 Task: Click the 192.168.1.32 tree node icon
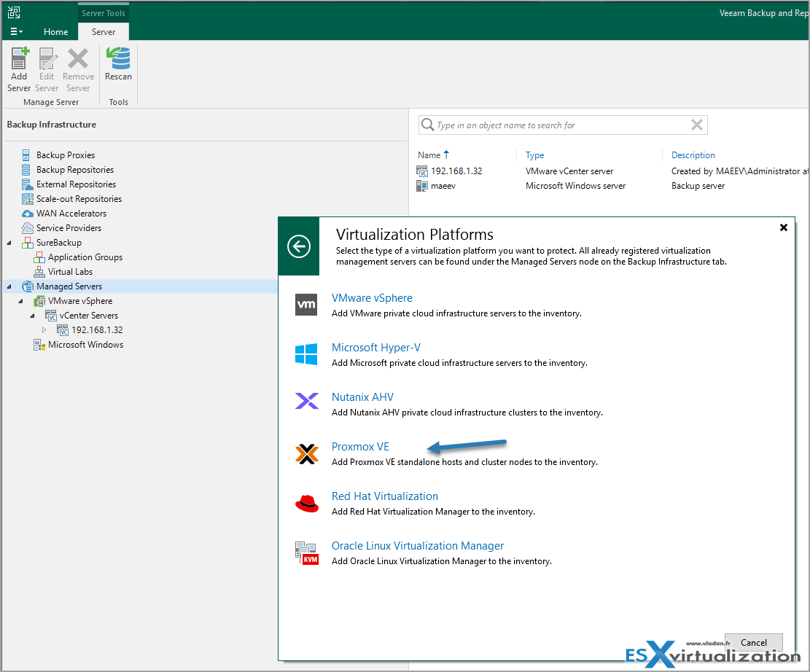(x=63, y=330)
